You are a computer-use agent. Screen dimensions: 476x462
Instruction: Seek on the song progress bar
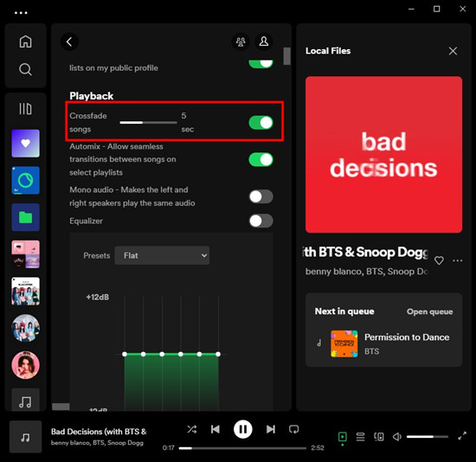pyautogui.click(x=242, y=448)
